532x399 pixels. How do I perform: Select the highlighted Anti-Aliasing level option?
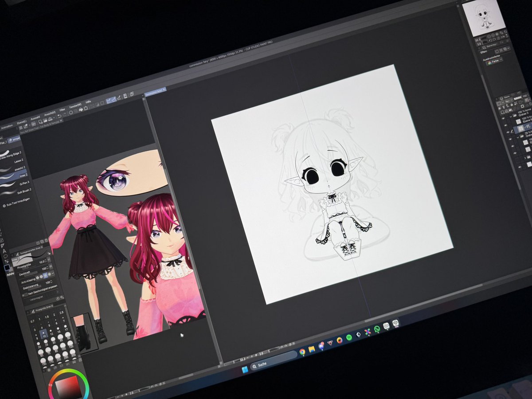coord(46,274)
